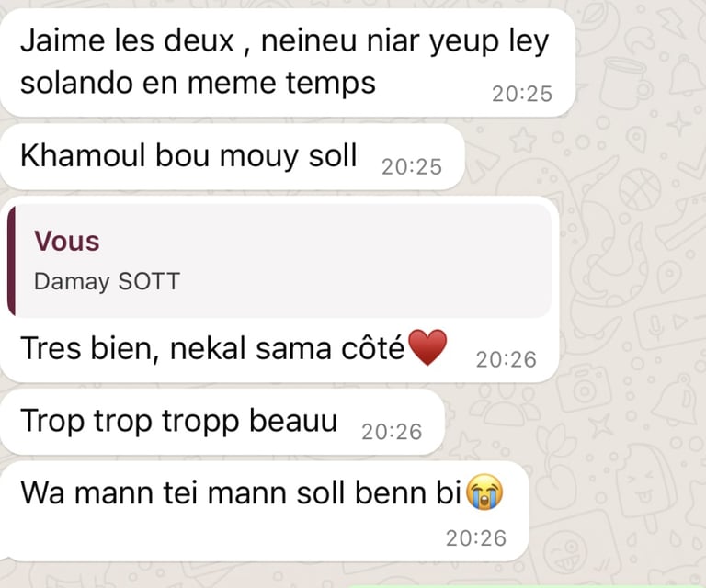Click the maroon bar of quoted reply

(x=11, y=261)
